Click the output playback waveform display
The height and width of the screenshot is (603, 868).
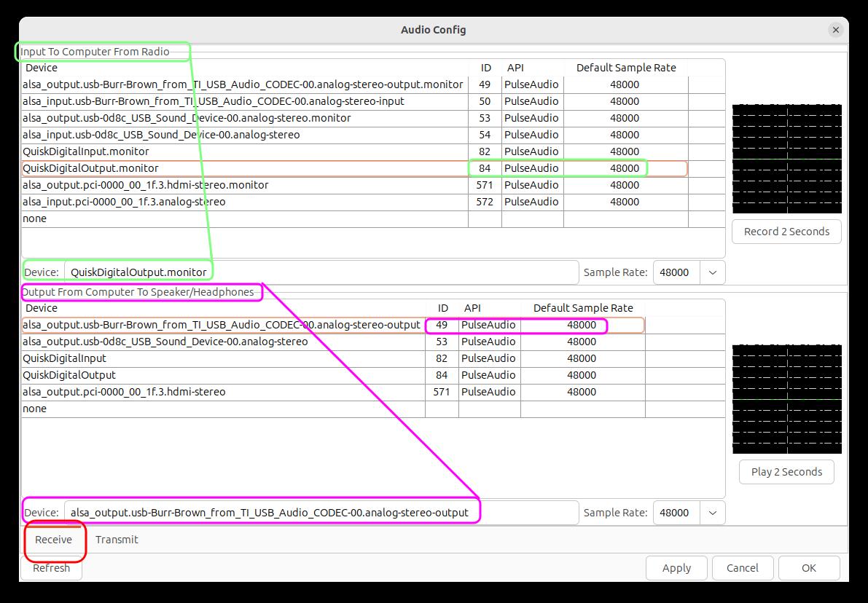click(786, 399)
